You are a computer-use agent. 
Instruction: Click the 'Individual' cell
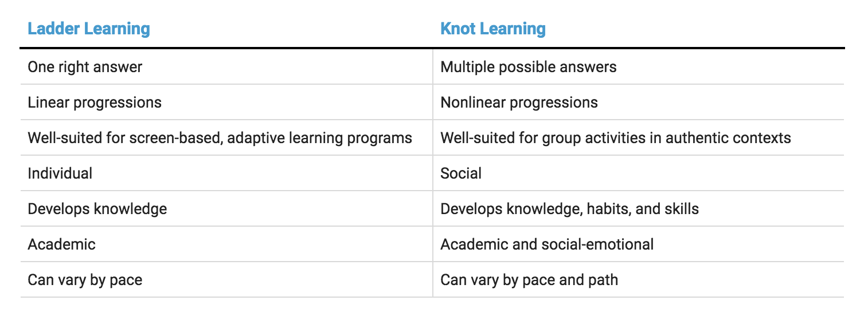226,173
